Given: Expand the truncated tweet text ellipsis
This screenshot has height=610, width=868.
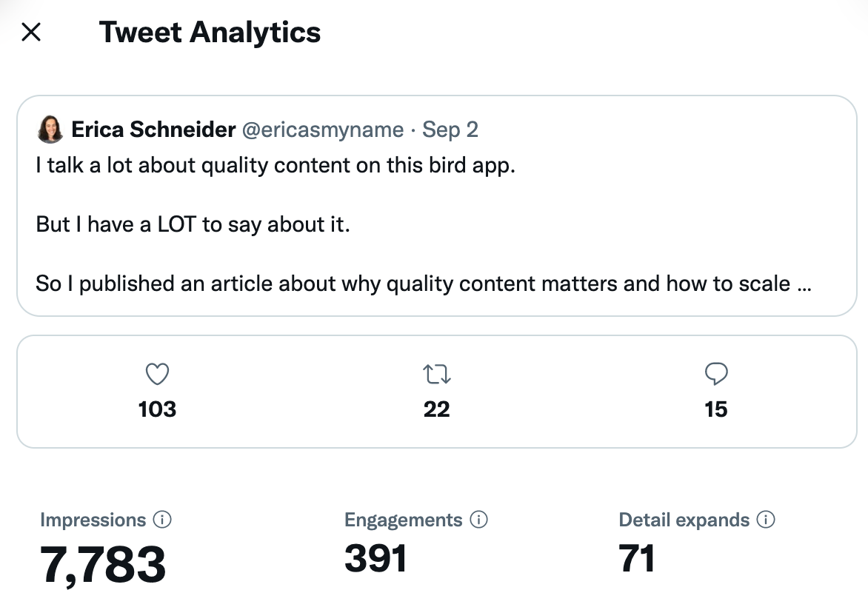Looking at the screenshot, I should (x=804, y=284).
